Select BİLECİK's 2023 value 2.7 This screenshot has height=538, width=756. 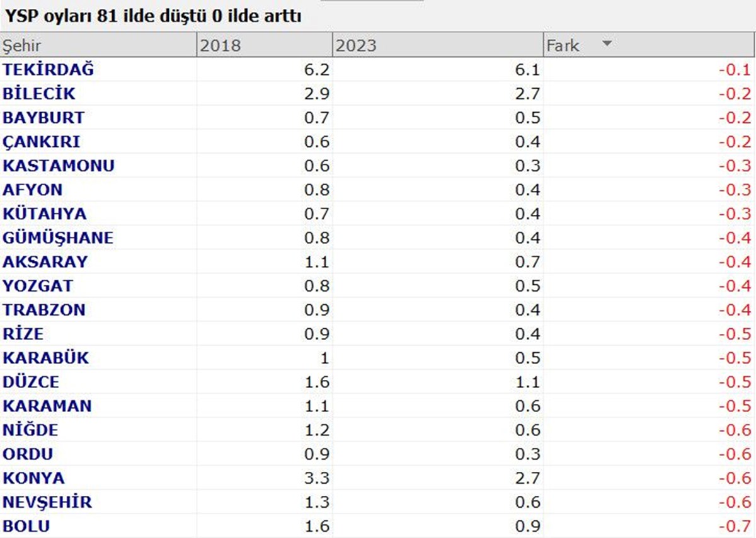click(x=527, y=93)
